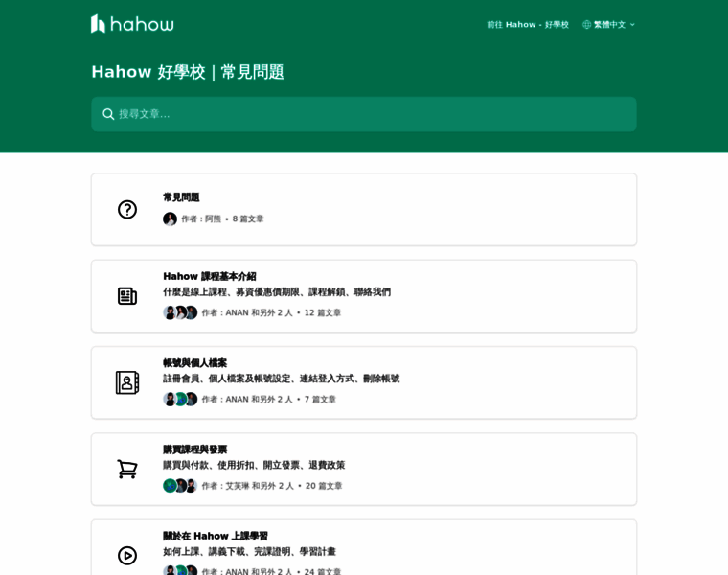Click the text 購買與付款、使用折扣、開立發票、退費政策
Image resolution: width=728 pixels, height=575 pixels.
pos(254,466)
